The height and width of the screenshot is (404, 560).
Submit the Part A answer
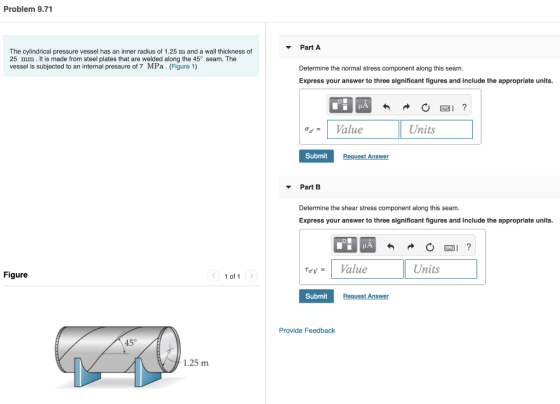pos(316,156)
